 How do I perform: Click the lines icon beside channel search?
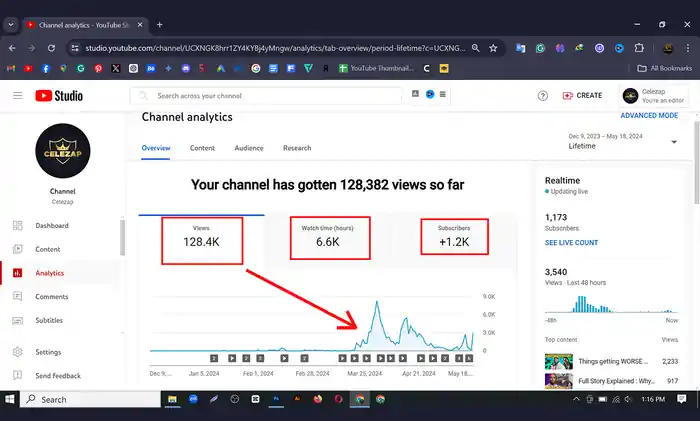[442, 94]
